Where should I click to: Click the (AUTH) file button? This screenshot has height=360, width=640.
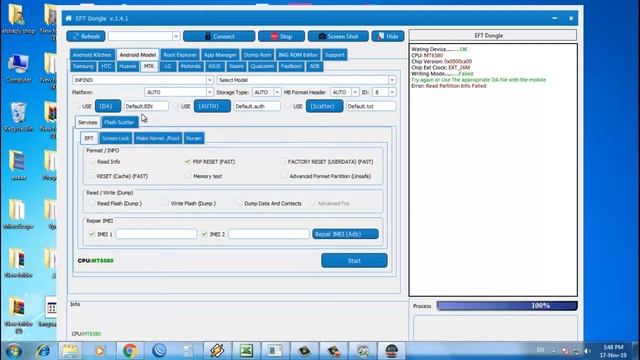click(212, 106)
